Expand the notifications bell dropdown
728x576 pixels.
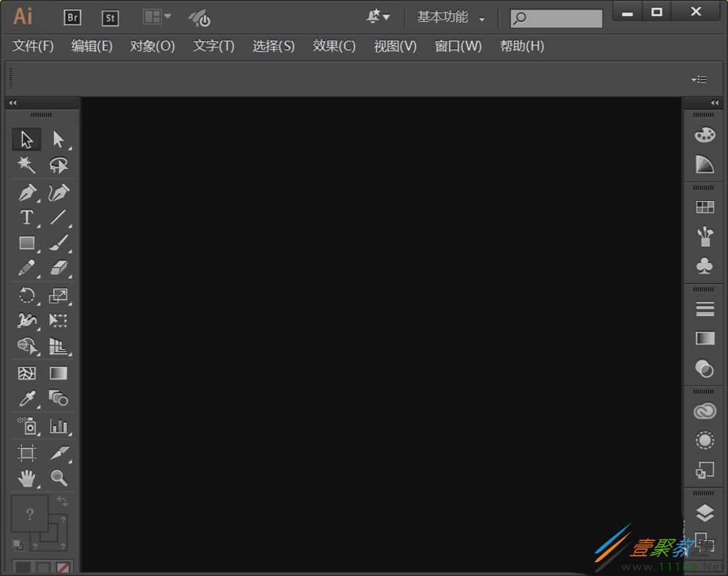pos(377,17)
